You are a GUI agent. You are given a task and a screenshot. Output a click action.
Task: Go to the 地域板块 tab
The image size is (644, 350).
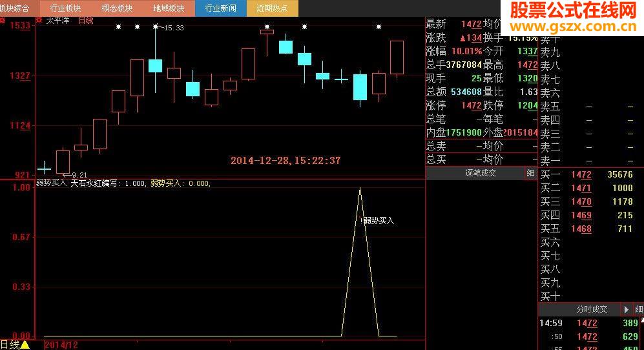point(169,8)
